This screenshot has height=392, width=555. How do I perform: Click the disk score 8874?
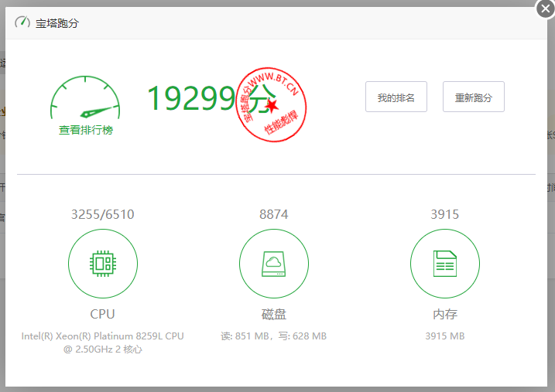pos(273,214)
